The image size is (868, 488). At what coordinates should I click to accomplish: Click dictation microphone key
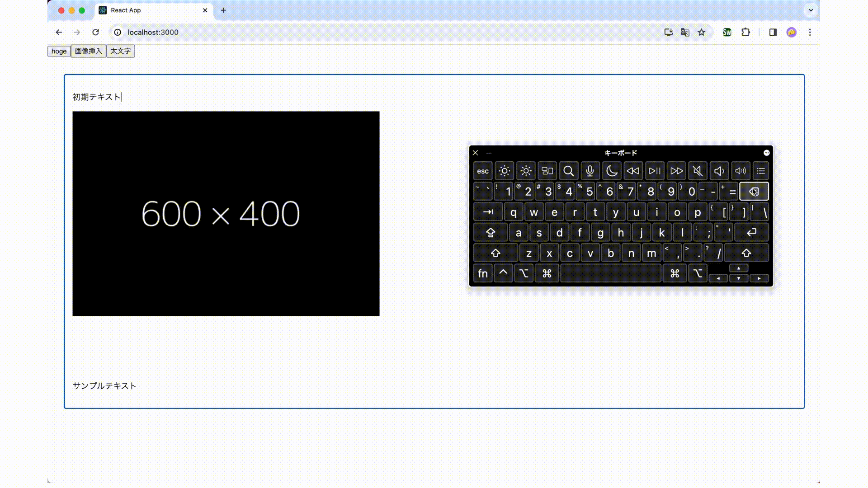[x=590, y=171]
